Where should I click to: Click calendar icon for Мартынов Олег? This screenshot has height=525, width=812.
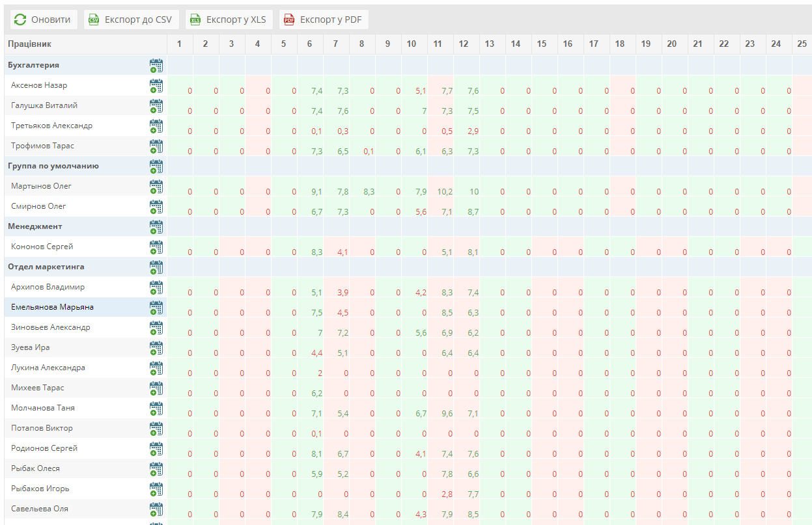click(156, 187)
